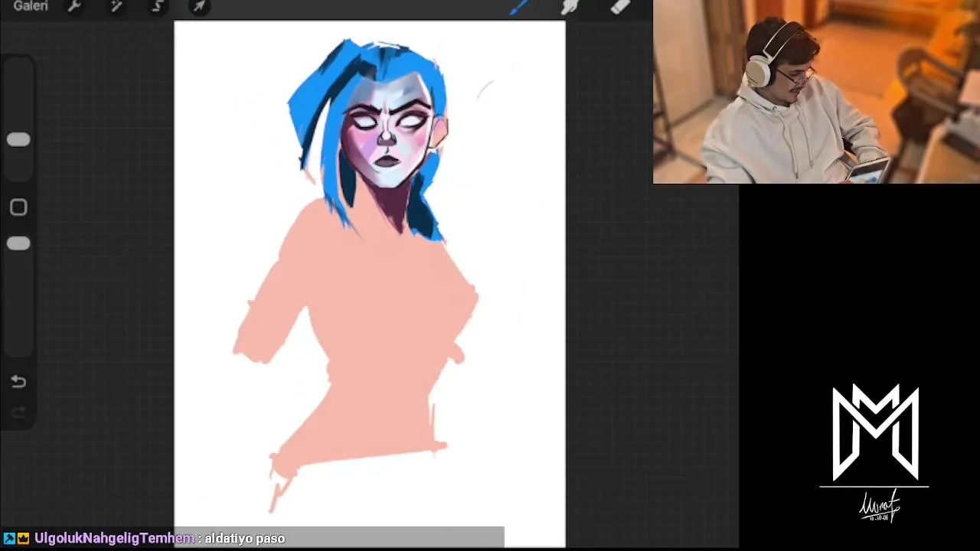Screen dimensions: 980x551
Task: Activate the Selection S-shaped tool
Action: coord(158,6)
